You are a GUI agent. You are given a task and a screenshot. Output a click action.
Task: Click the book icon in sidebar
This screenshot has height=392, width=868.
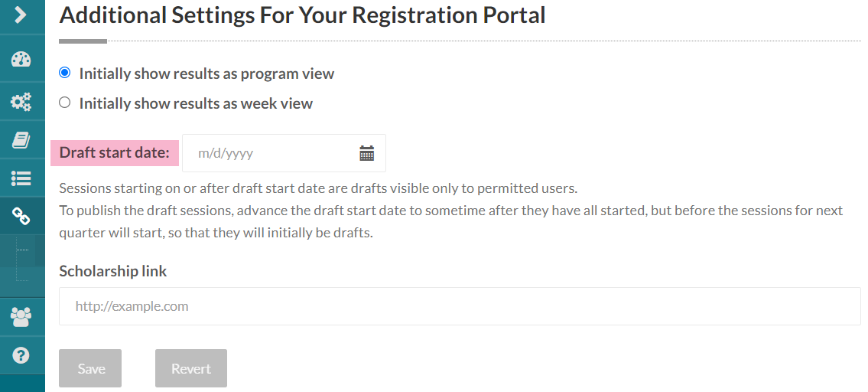21,140
